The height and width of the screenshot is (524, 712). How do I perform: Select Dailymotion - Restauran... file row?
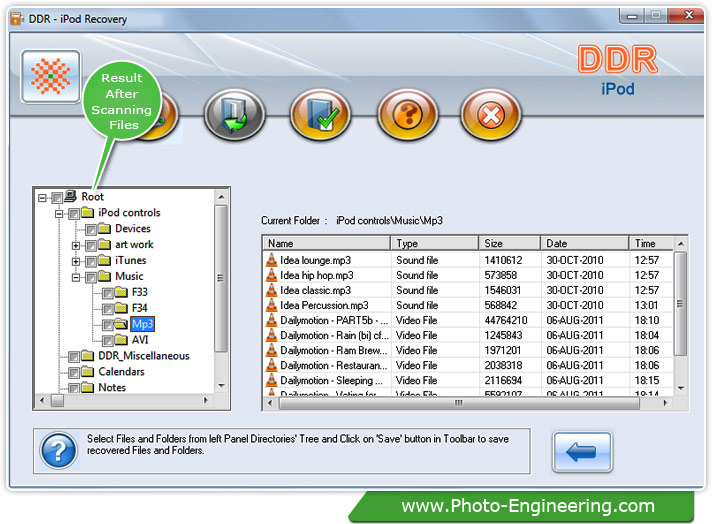pyautogui.click(x=468, y=365)
